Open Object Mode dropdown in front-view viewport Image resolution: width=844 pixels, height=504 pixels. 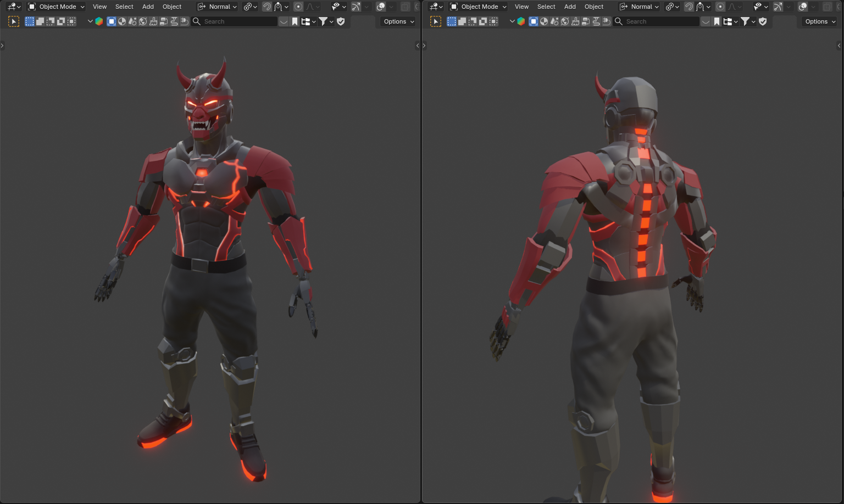tap(56, 7)
